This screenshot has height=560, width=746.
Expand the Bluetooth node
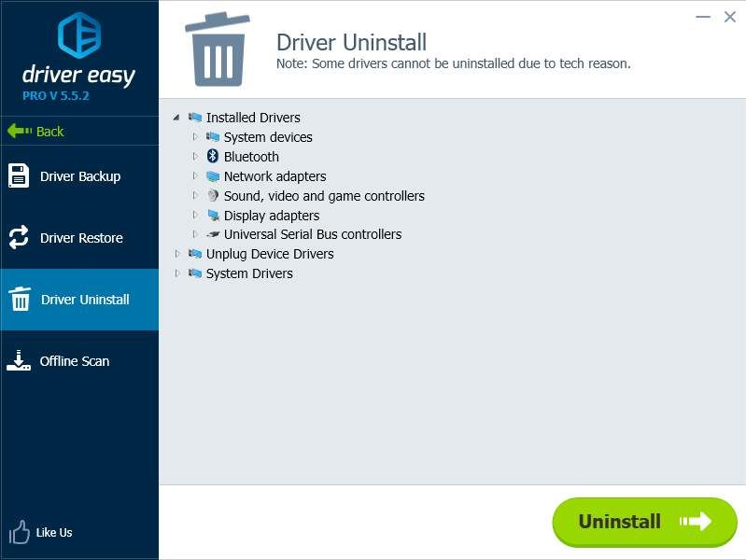click(x=195, y=156)
